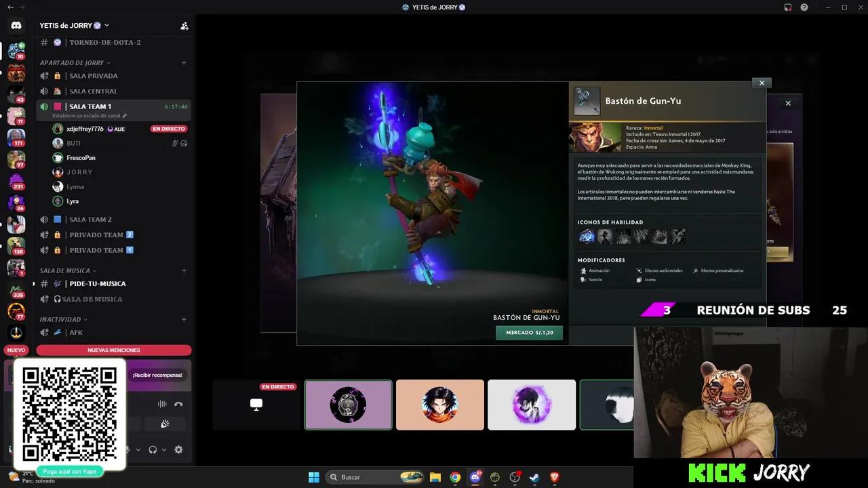Open the Discord help question mark icon

click(x=804, y=7)
